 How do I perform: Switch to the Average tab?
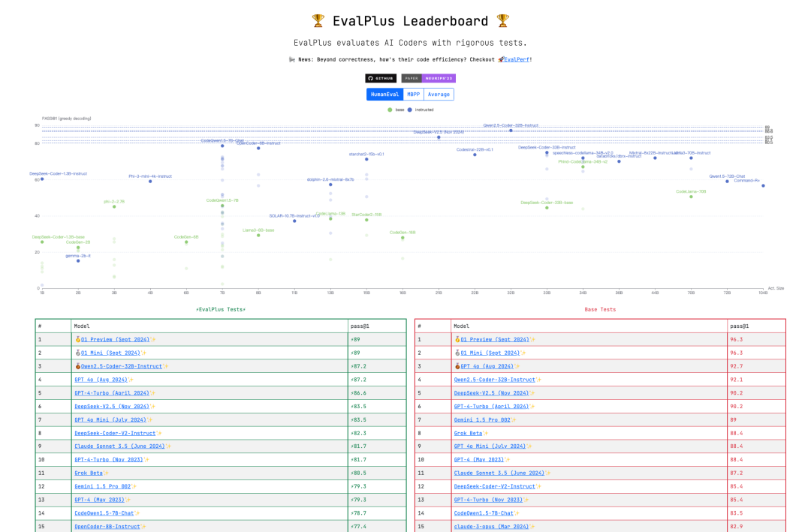439,95
